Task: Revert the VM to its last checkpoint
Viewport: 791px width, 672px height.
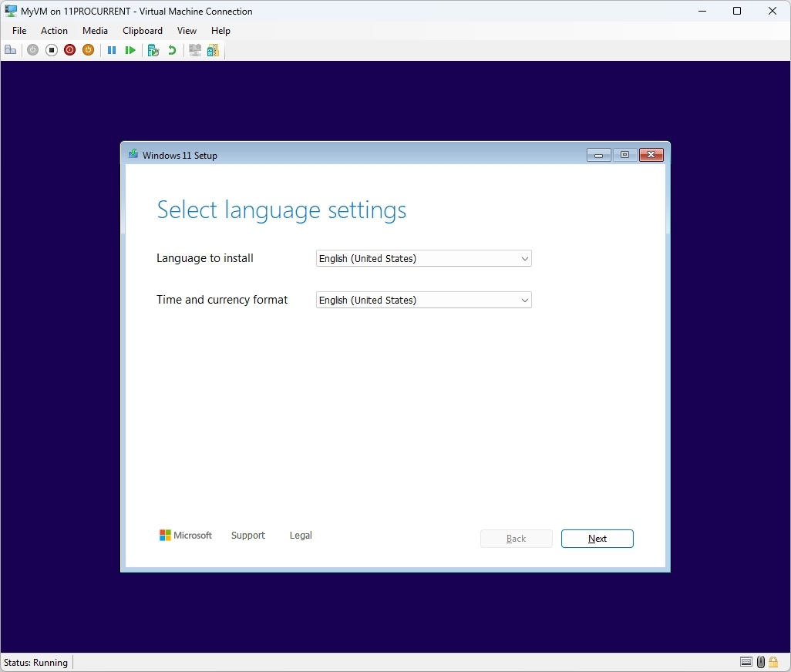Action: click(171, 50)
